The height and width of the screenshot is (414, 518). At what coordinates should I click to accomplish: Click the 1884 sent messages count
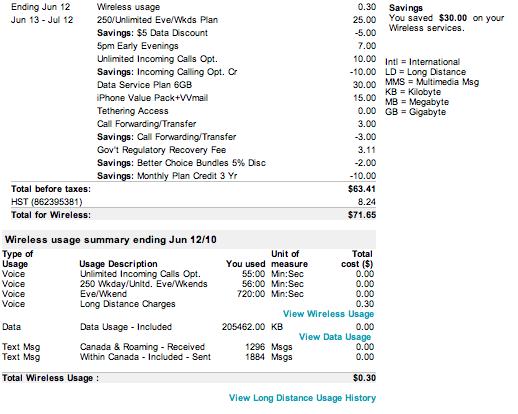click(255, 357)
